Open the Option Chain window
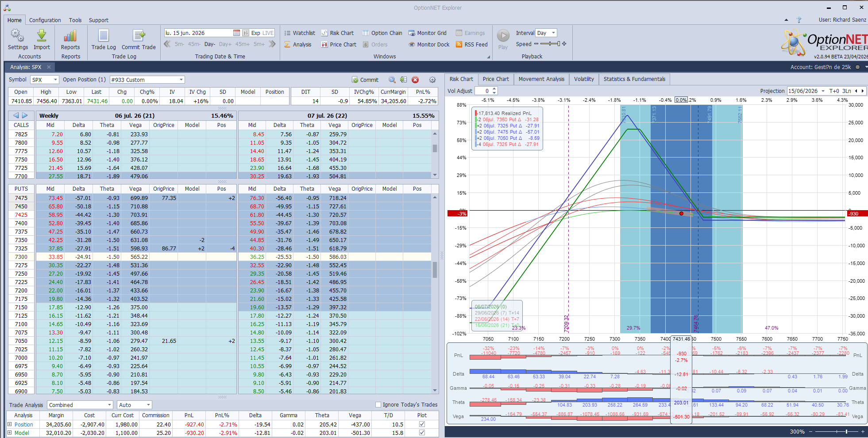The width and height of the screenshot is (868, 438). tap(382, 33)
